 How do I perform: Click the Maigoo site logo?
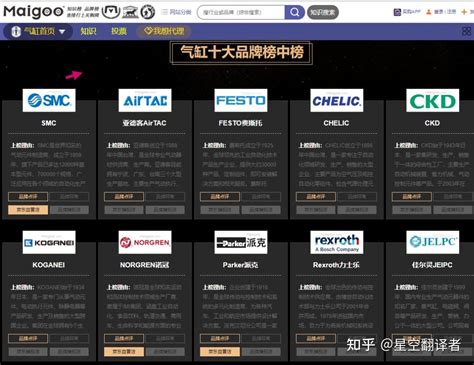click(x=33, y=12)
